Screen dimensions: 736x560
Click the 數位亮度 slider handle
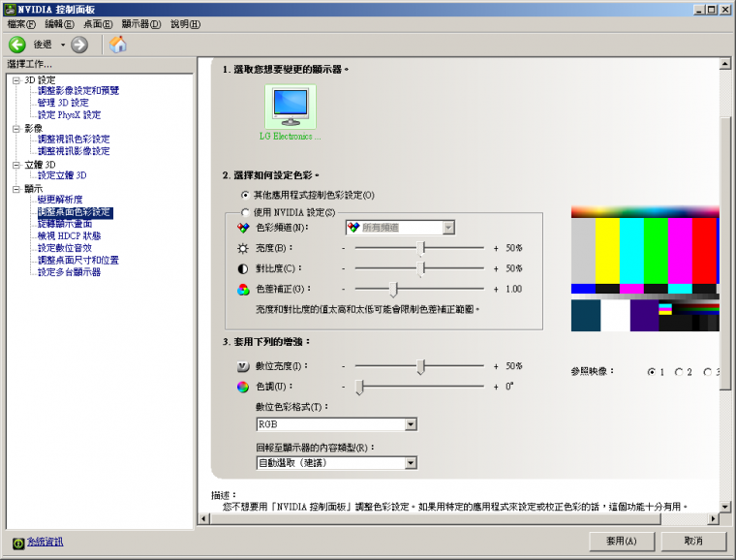point(421,366)
